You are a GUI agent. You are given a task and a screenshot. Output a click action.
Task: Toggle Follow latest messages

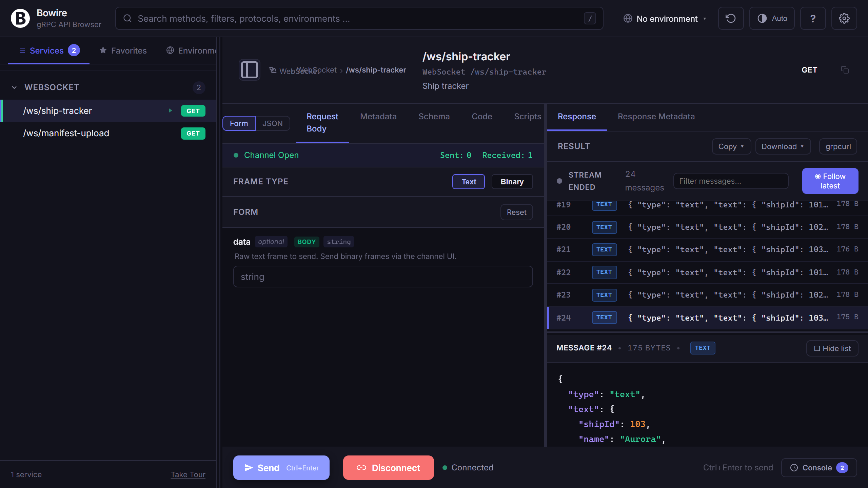(830, 181)
